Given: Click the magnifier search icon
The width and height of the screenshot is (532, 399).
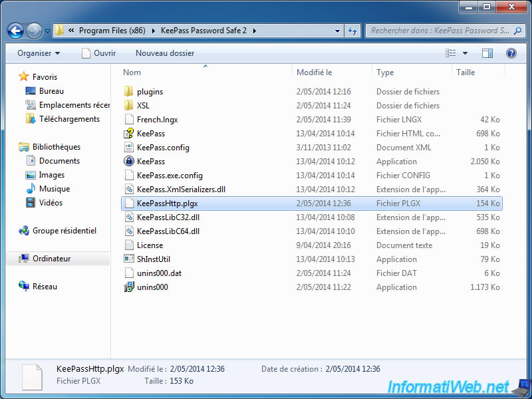Looking at the screenshot, I should [518, 31].
